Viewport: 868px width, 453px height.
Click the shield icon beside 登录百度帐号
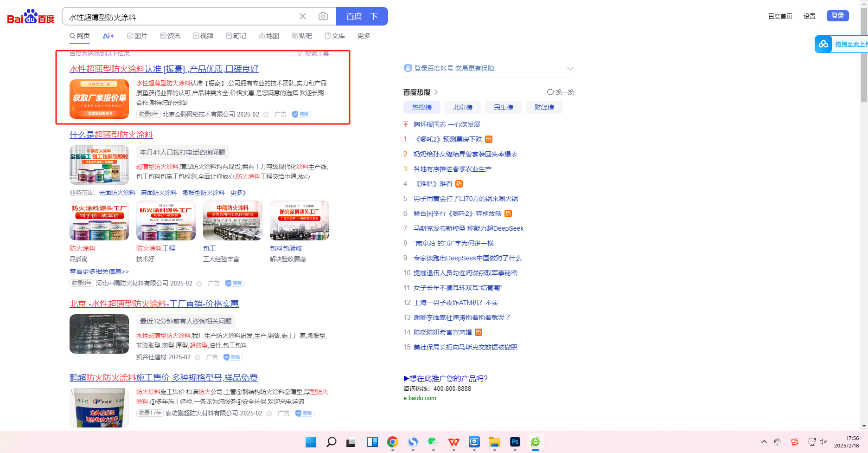tap(408, 68)
